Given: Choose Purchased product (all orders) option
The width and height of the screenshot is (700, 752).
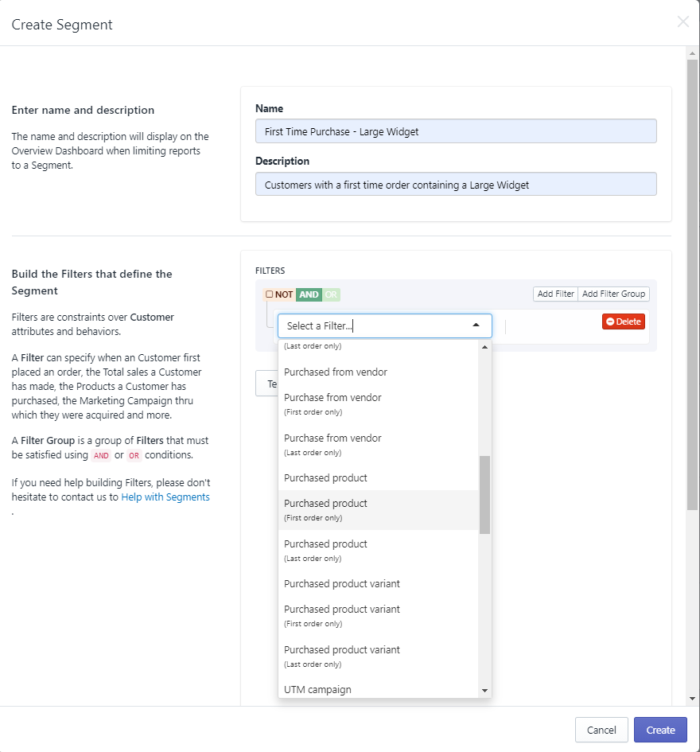Looking at the screenshot, I should (379, 478).
